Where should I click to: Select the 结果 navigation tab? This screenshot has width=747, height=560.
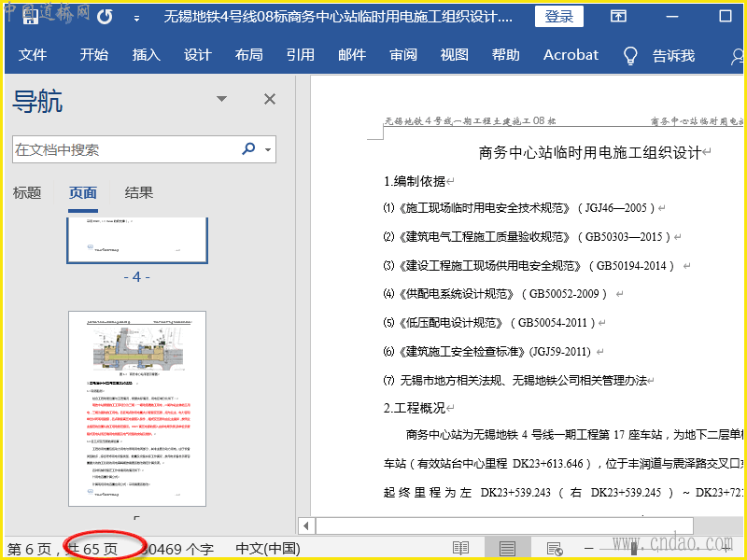coord(138,192)
